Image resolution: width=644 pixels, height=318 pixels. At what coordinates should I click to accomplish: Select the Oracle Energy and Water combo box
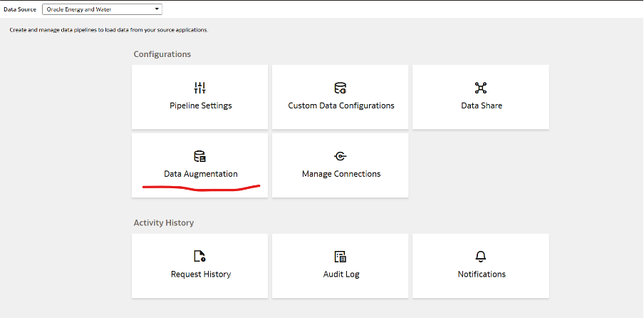click(96, 9)
